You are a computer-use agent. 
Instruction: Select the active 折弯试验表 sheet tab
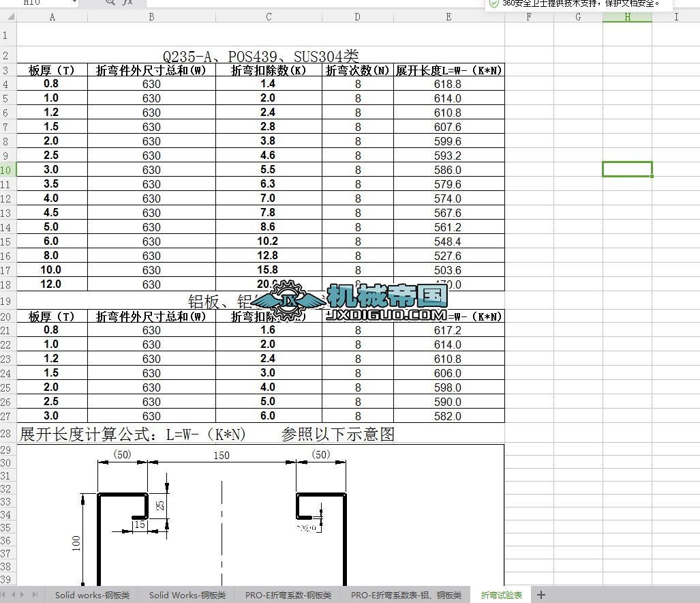(x=502, y=595)
